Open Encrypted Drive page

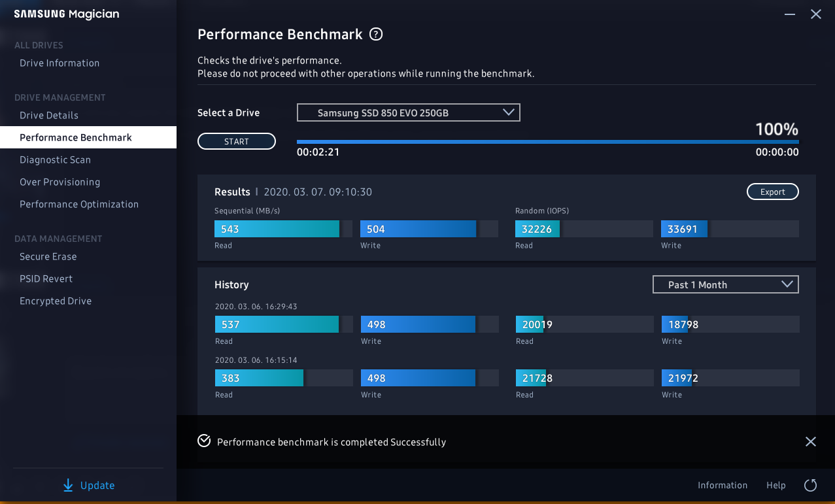[56, 301]
